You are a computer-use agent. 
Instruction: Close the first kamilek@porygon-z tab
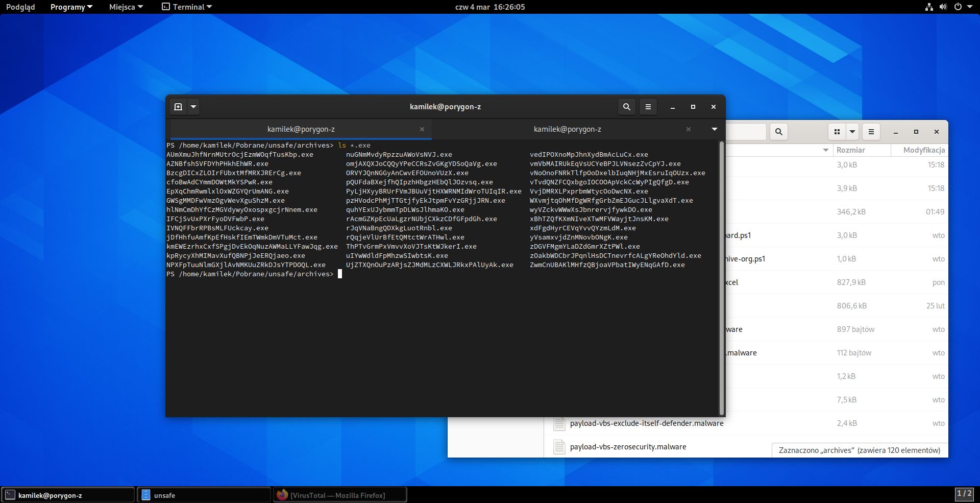click(x=422, y=129)
